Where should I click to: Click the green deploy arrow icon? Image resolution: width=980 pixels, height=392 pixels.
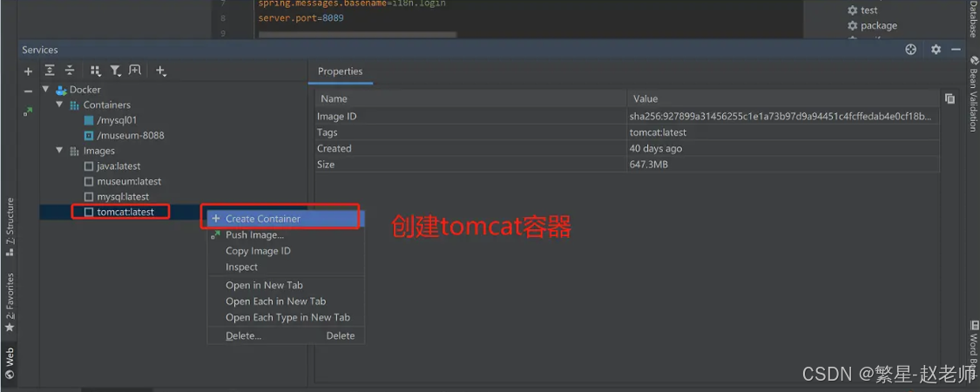click(28, 112)
